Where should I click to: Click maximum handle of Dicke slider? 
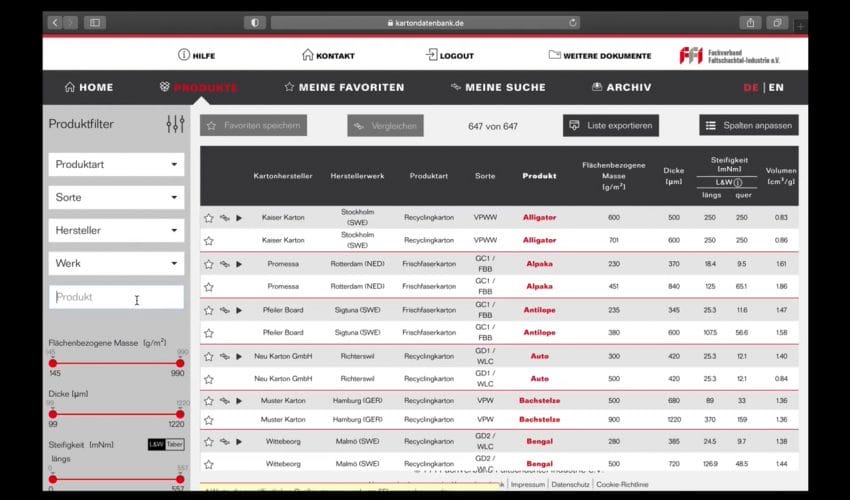[180, 414]
